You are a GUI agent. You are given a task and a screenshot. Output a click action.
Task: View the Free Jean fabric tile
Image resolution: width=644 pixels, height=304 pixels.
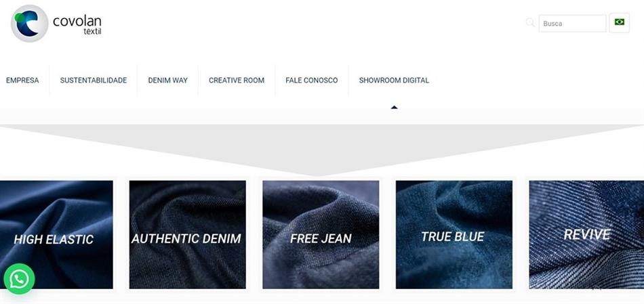pyautogui.click(x=321, y=235)
